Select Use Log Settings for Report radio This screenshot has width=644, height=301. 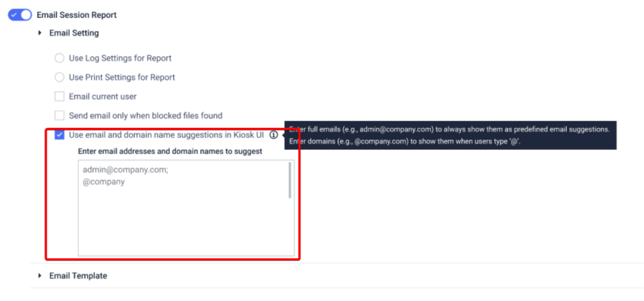pos(59,58)
